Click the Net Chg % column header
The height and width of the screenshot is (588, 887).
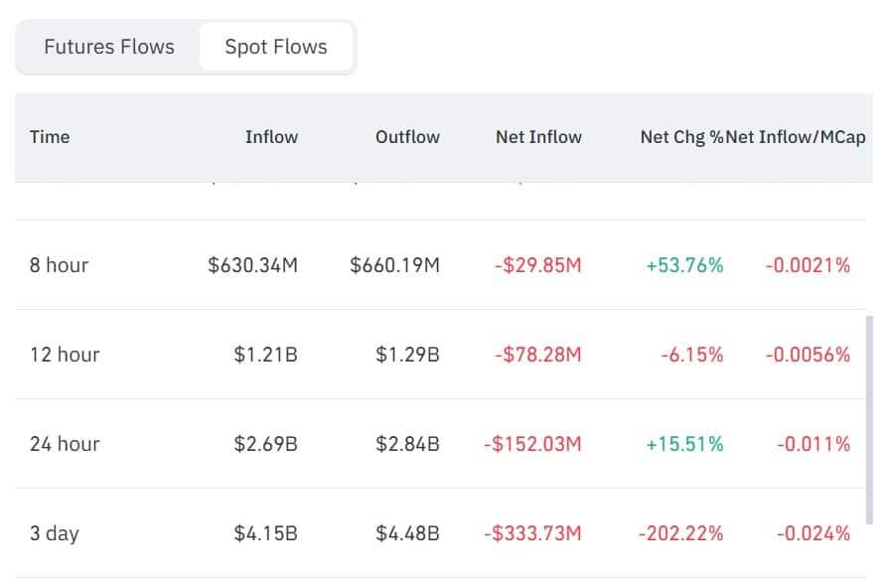[x=681, y=137]
